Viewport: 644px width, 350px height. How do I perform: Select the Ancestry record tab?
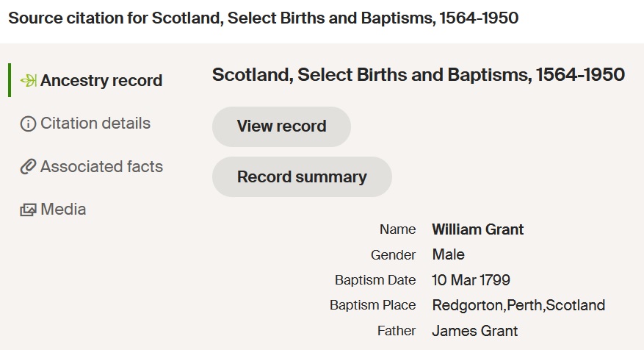pyautogui.click(x=101, y=81)
